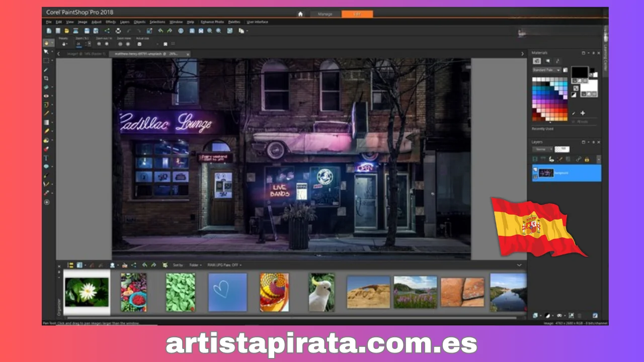The height and width of the screenshot is (362, 644).
Task: Select the Selection rectangle tool
Action: click(46, 61)
